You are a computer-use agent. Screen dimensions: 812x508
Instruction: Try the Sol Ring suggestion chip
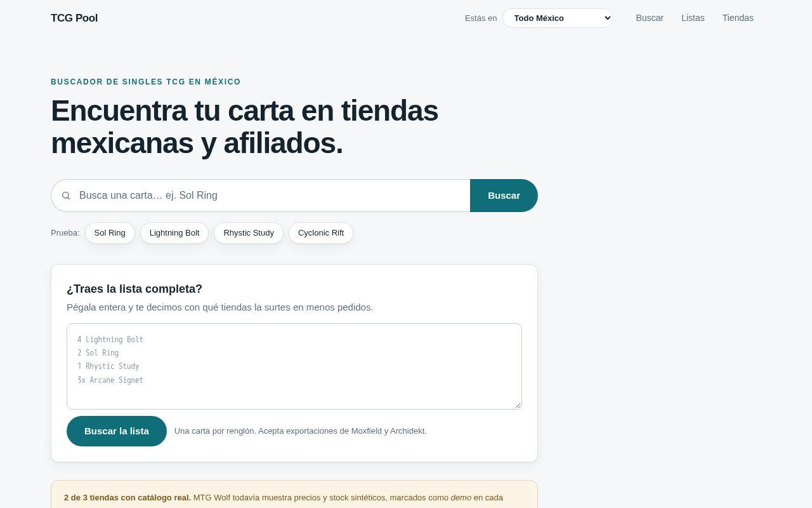pyautogui.click(x=110, y=233)
